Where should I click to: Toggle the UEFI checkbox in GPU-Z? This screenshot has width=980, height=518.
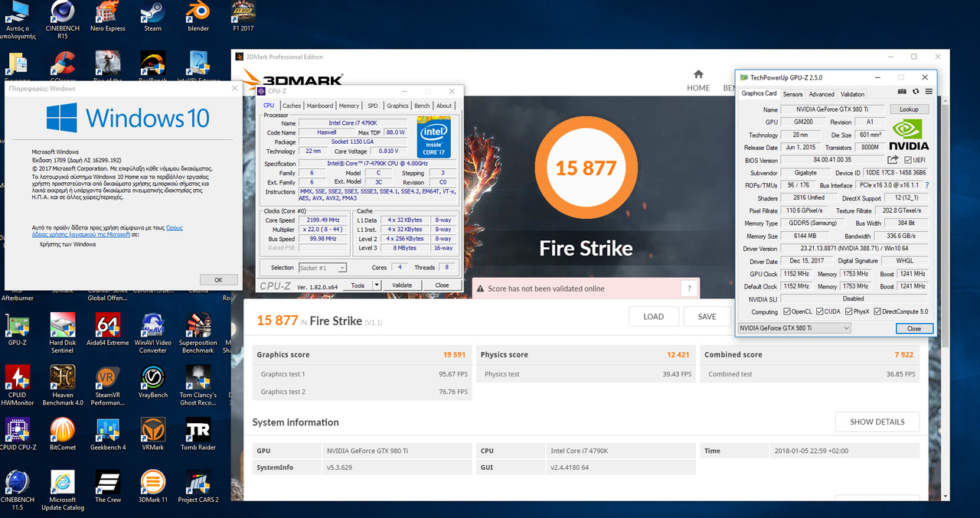(908, 160)
